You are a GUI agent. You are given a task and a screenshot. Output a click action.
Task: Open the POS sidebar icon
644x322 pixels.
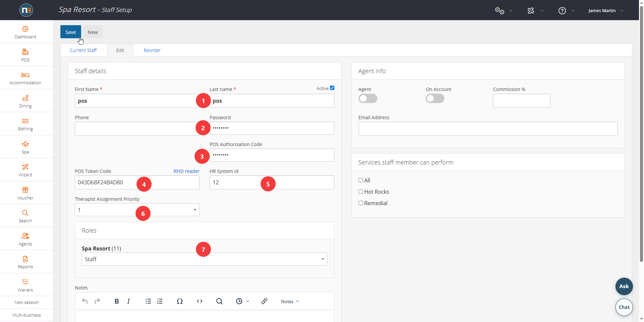(25, 52)
